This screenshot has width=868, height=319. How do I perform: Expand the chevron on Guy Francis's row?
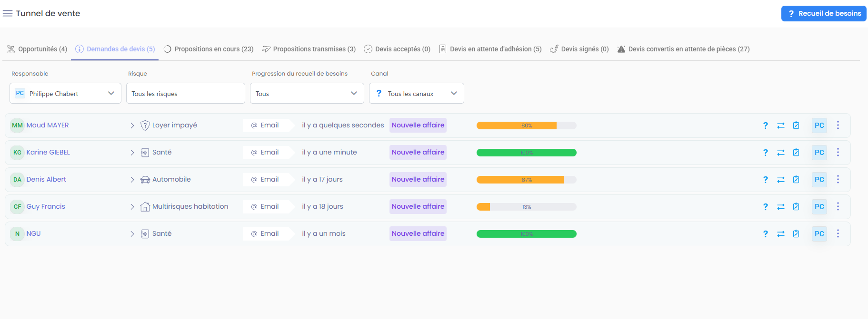(132, 207)
